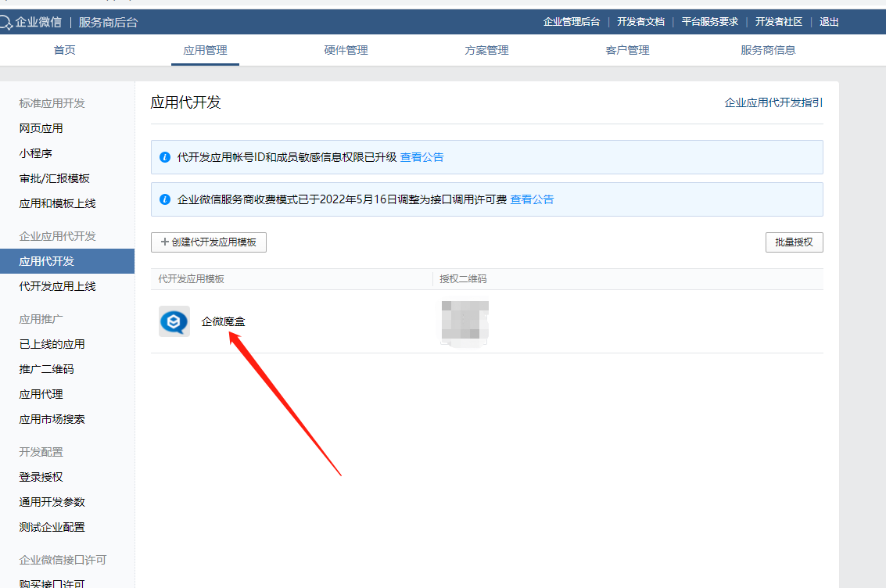The width and height of the screenshot is (886, 588).
Task: Go to 已上线的应用 in sidebar
Action: (52, 344)
